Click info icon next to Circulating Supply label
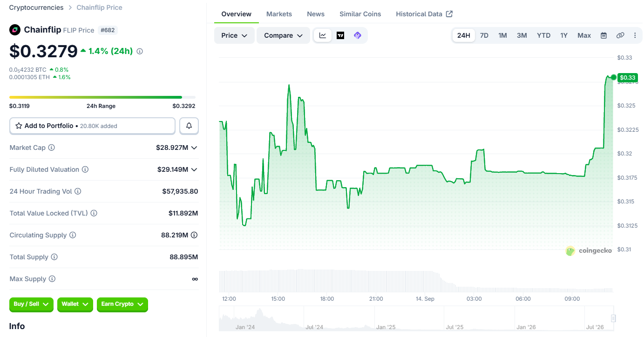644x337 pixels. (73, 235)
